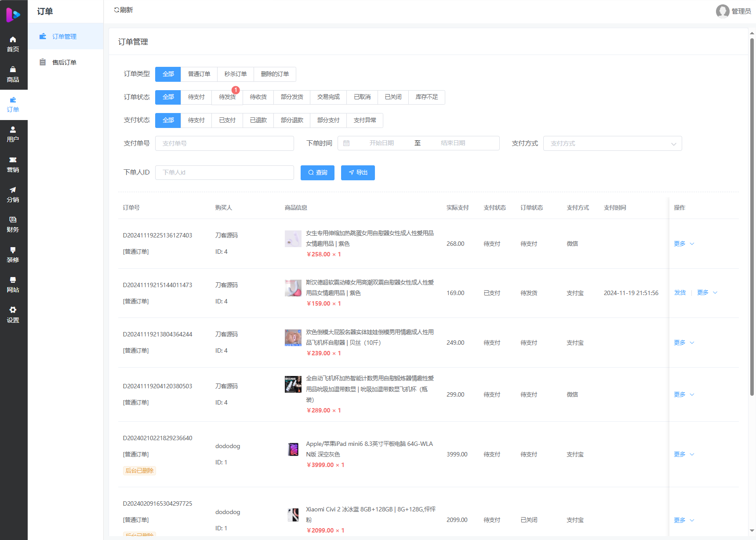Select 已支付 payment status filter
756x540 pixels.
(227, 120)
